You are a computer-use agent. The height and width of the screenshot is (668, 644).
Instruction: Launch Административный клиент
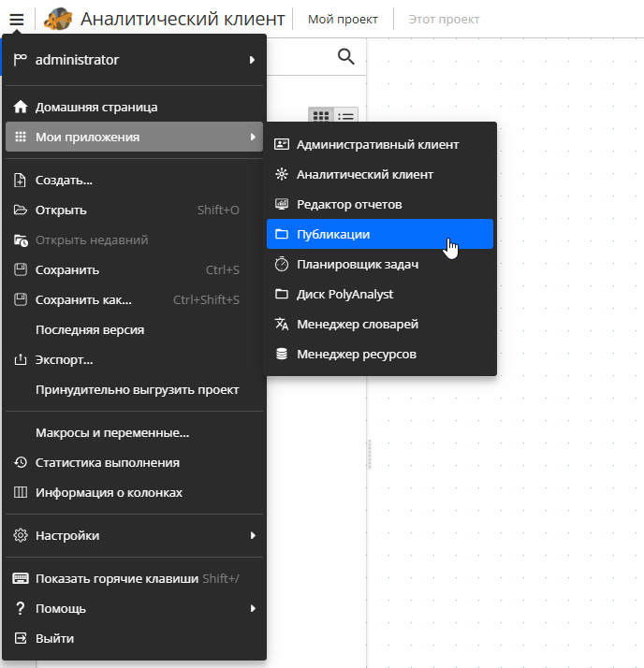pyautogui.click(x=380, y=144)
